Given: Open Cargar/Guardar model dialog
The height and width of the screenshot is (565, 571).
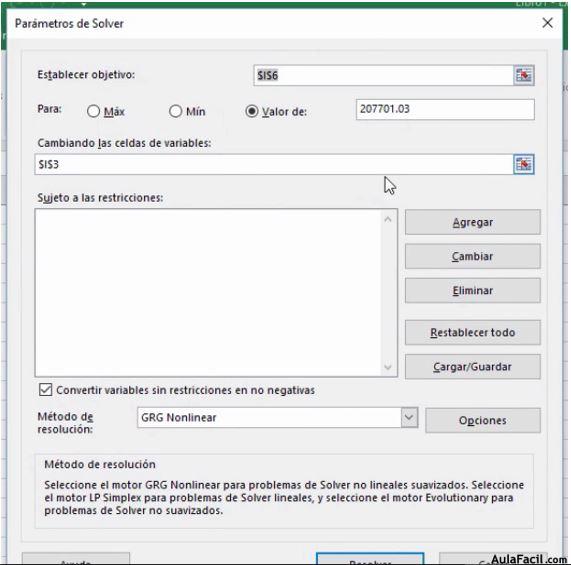Looking at the screenshot, I should pyautogui.click(x=473, y=367).
